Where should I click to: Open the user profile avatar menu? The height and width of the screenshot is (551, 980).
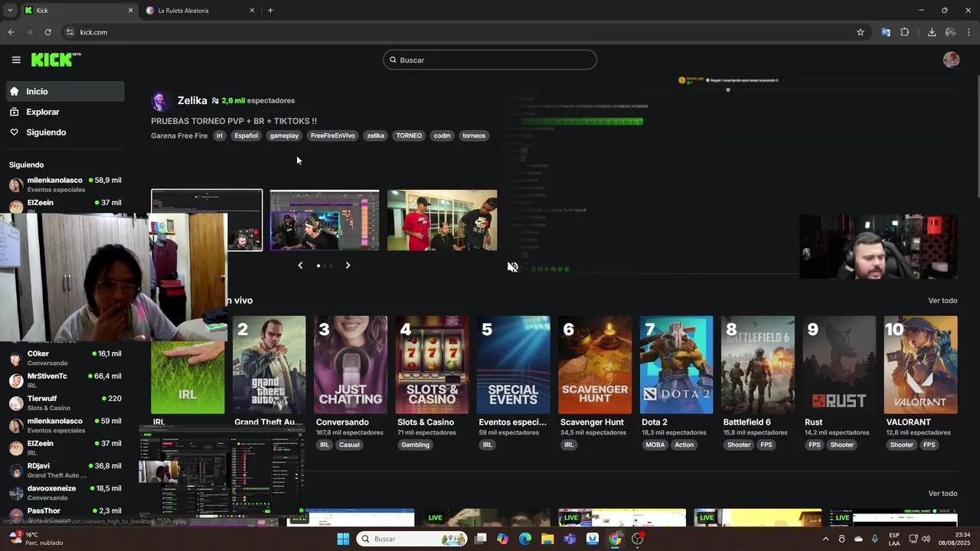coord(951,60)
